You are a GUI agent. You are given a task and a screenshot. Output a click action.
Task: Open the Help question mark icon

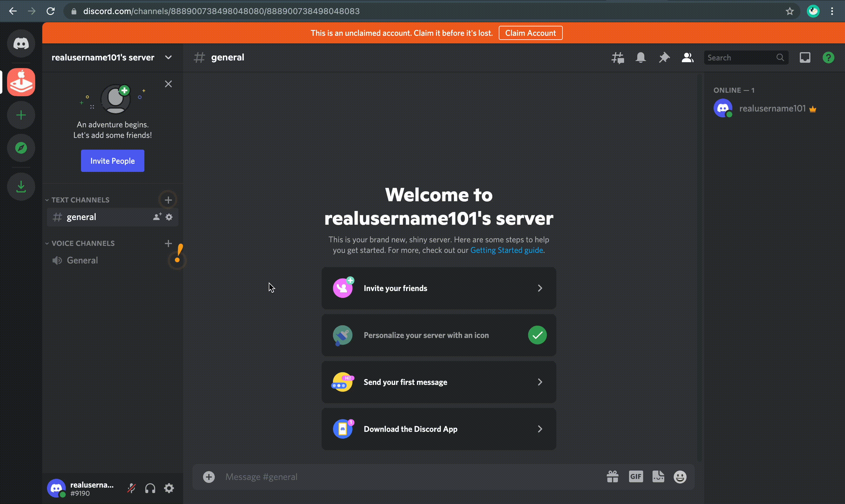coord(828,58)
